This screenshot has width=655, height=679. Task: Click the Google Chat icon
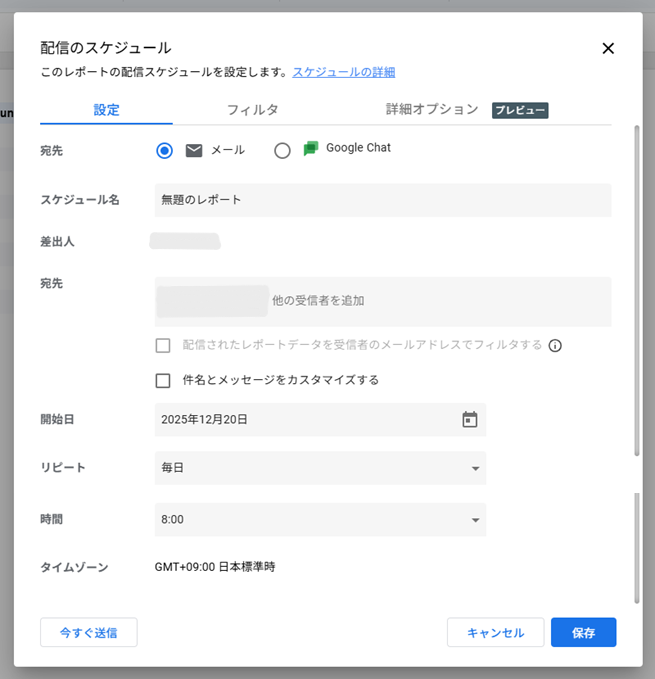tap(311, 148)
